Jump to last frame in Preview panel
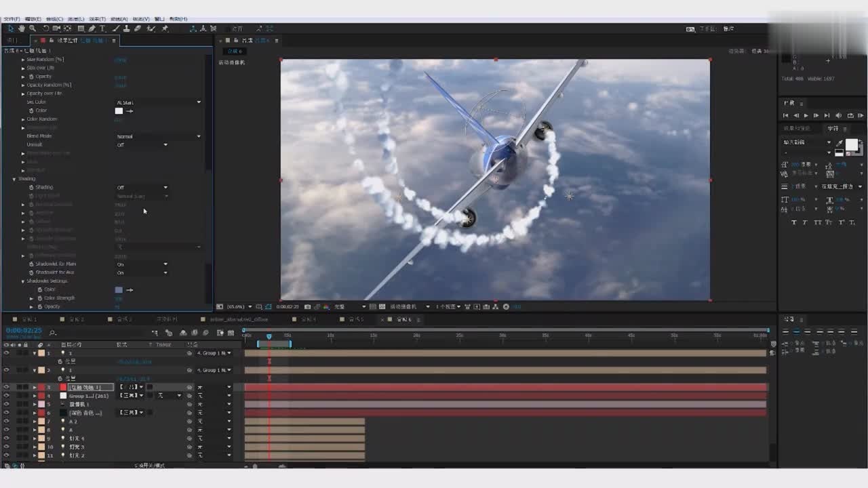The width and height of the screenshot is (868, 488). point(827,115)
